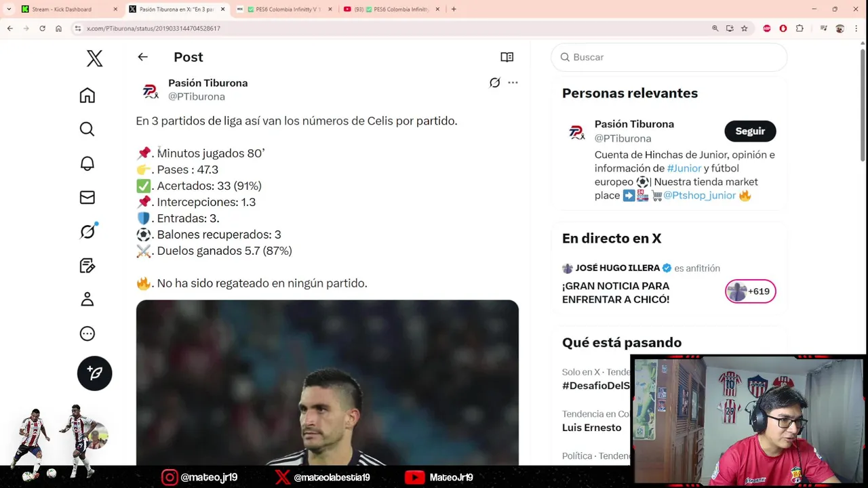Open @PTiburona handle under the post author
Viewport: 868px width, 488px height.
[197, 96]
